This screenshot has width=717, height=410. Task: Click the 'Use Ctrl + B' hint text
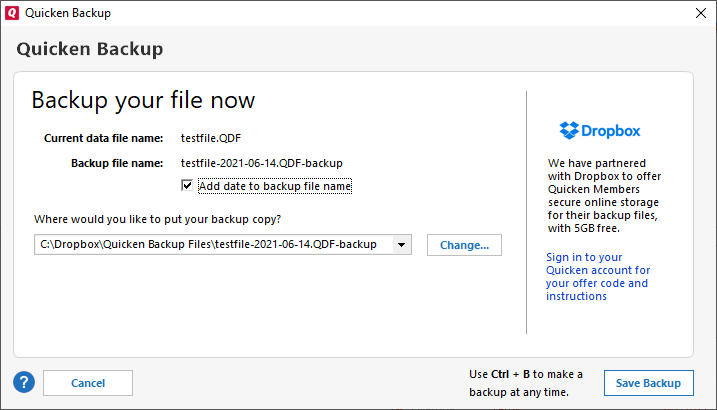click(x=526, y=382)
